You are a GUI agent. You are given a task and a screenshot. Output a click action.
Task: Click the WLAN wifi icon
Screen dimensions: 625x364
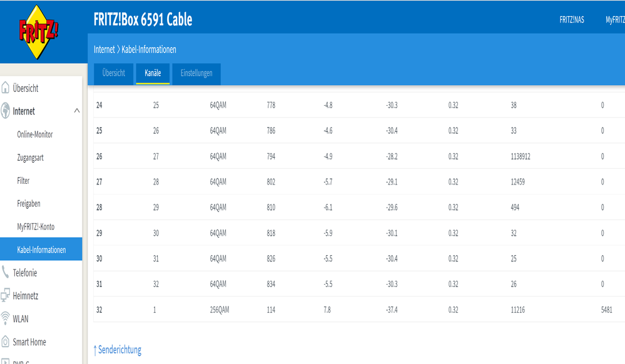pos(5,318)
